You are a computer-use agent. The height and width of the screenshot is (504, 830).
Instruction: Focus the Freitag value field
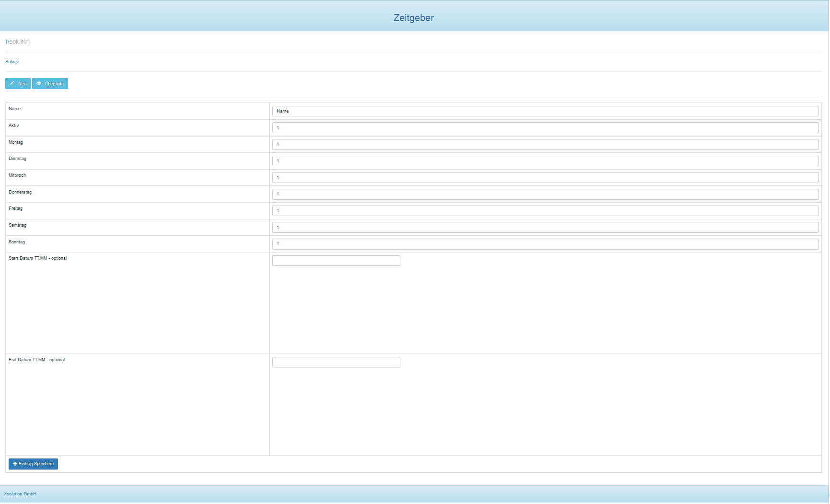tap(545, 211)
